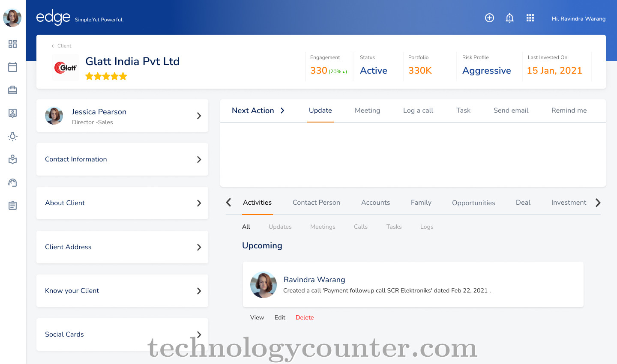Click Ravindra Warang's avatar in the activity card
Viewport: 617px width, 364px height.
tap(264, 285)
